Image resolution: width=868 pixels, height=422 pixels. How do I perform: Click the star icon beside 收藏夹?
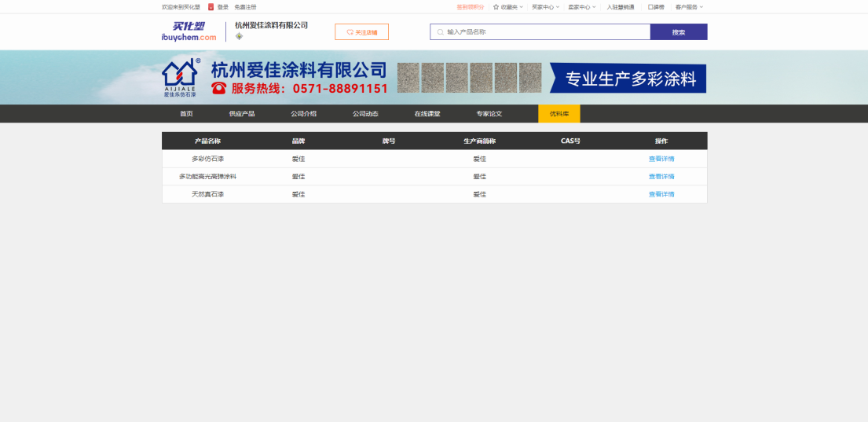tap(496, 7)
